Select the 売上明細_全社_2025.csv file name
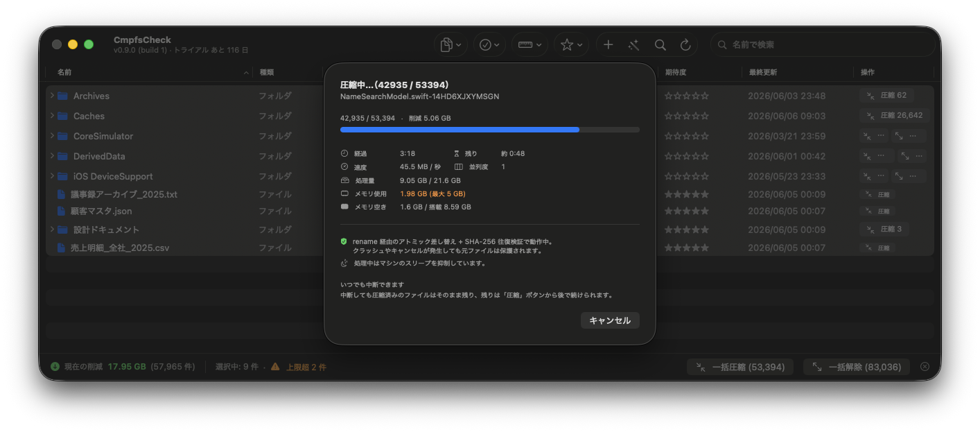980x432 pixels. pyautogui.click(x=120, y=248)
